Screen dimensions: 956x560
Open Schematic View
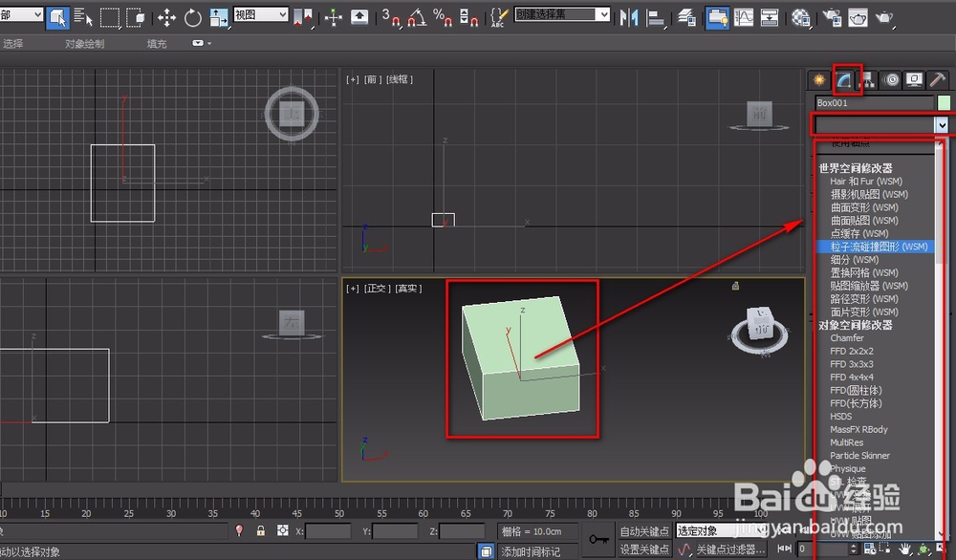click(x=770, y=17)
